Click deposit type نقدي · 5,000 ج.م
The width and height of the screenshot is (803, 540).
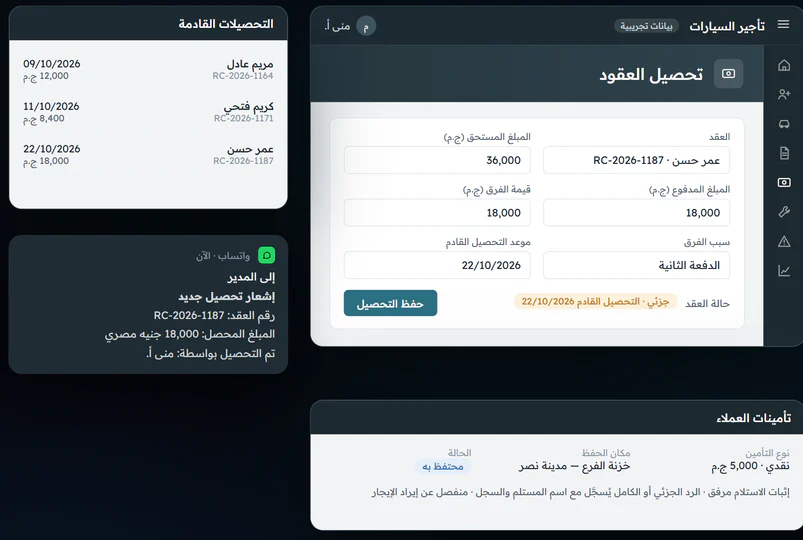[750, 466]
